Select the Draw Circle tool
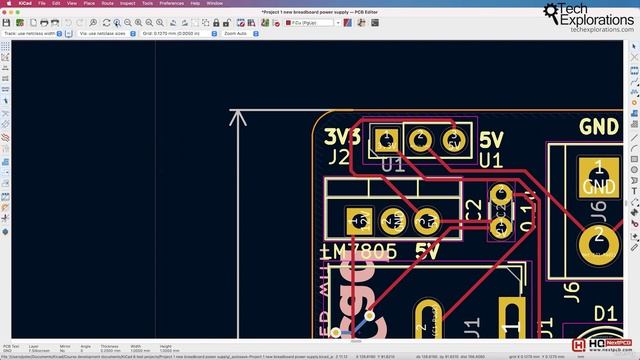 (634, 169)
